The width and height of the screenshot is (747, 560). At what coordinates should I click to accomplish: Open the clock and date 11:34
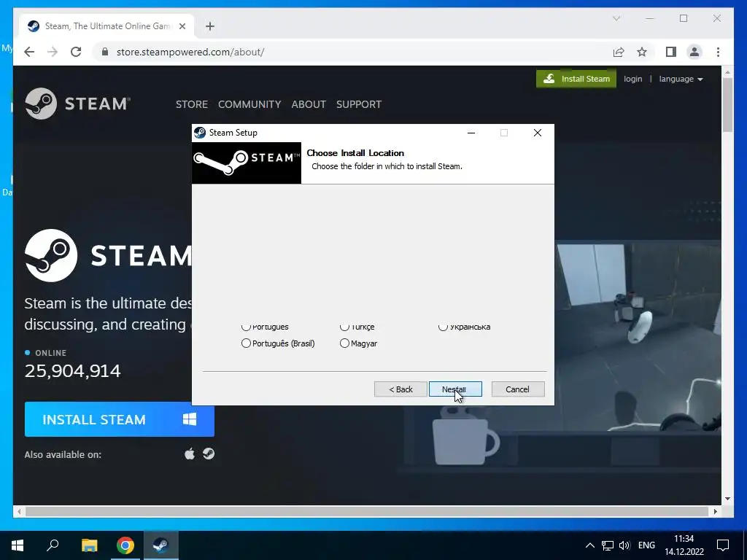tap(684, 545)
